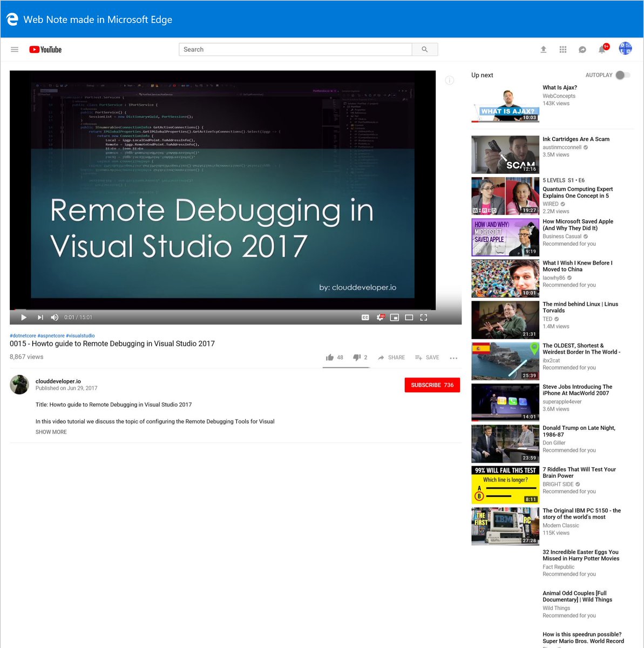Toggle theater mode
Viewport: 644px width, 648px height.
coord(409,318)
